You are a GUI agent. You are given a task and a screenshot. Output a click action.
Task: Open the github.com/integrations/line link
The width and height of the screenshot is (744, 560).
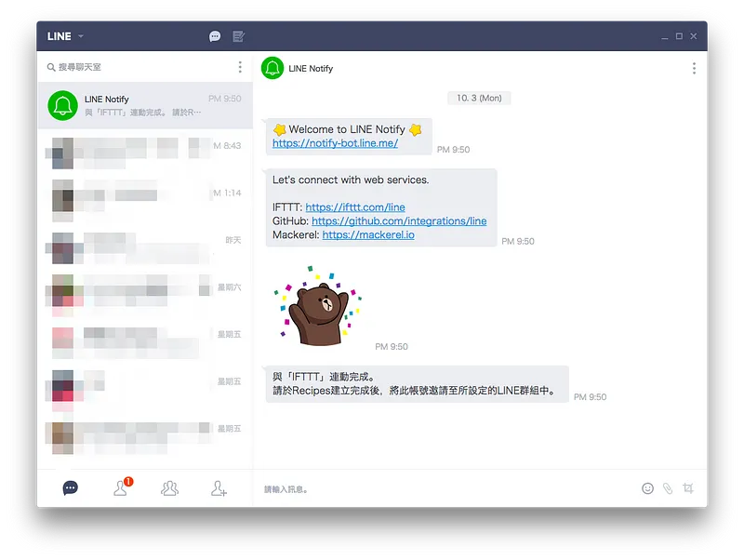pos(399,221)
